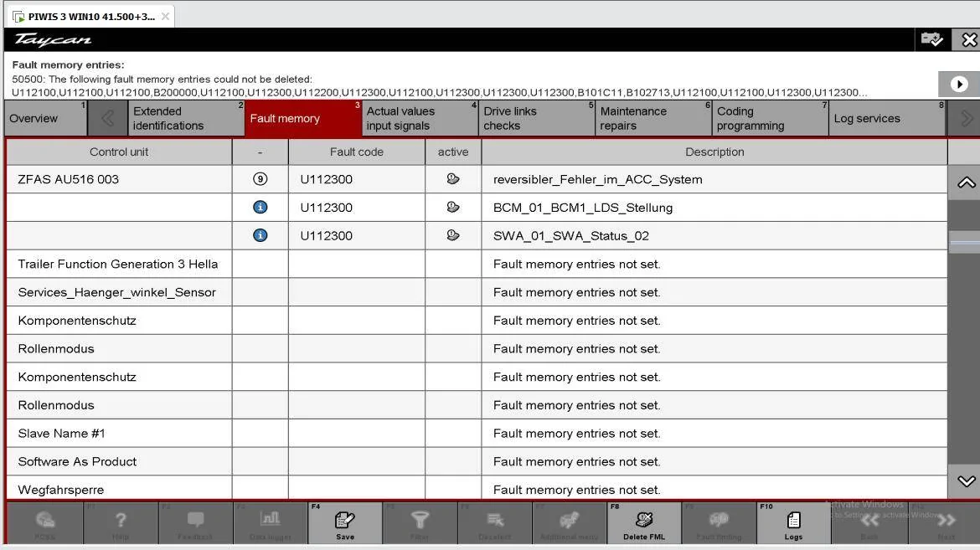This screenshot has height=550, width=980.
Task: Open the Coding programming tab
Action: pos(771,118)
